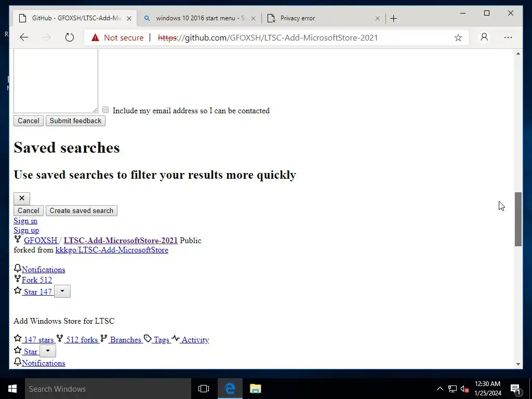Go back using the browser back arrow
The width and height of the screenshot is (532, 399).
[x=24, y=37]
